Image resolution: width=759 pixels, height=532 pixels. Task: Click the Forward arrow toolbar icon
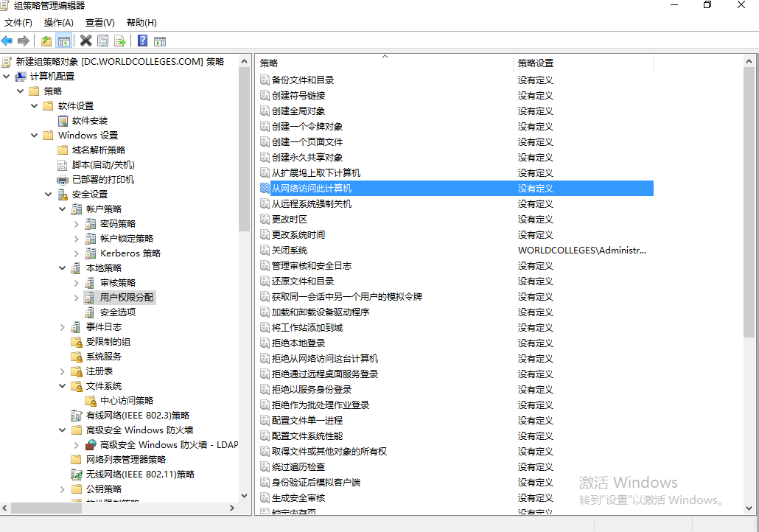24,41
